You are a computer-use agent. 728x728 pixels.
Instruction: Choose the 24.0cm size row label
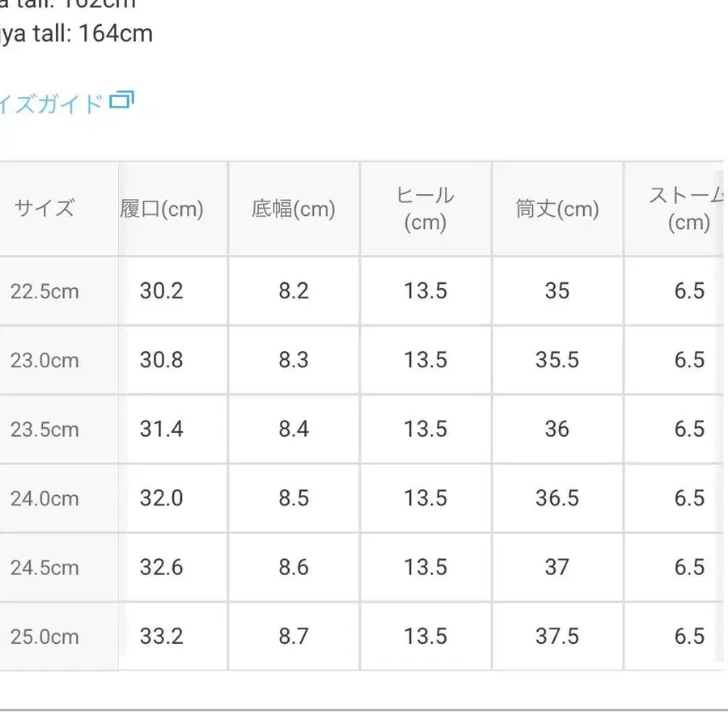coord(44,498)
